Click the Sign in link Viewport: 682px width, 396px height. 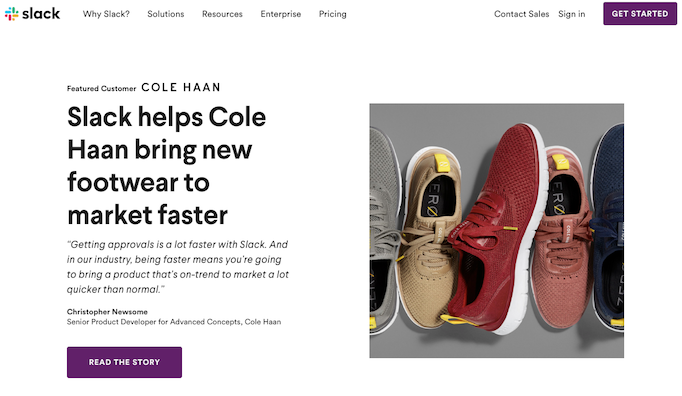[572, 14]
